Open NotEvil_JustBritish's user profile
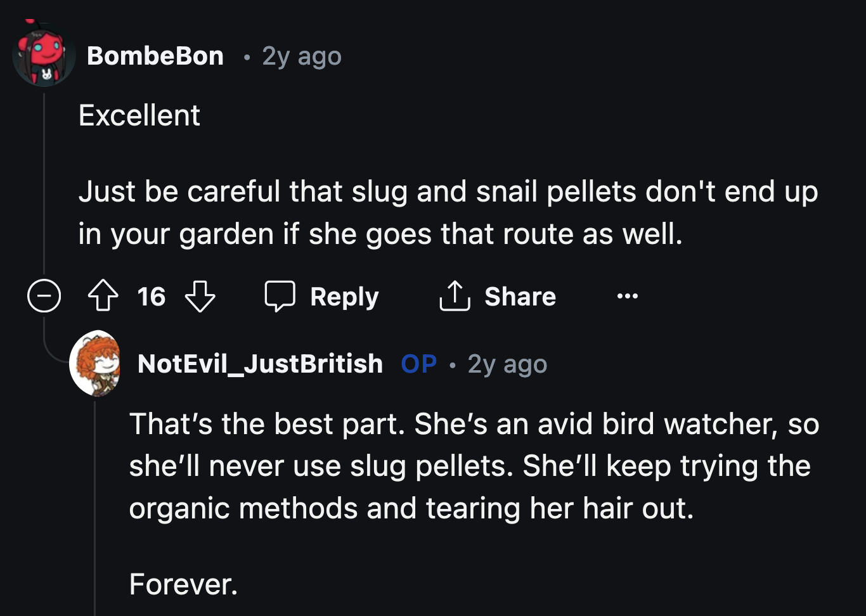 click(261, 364)
